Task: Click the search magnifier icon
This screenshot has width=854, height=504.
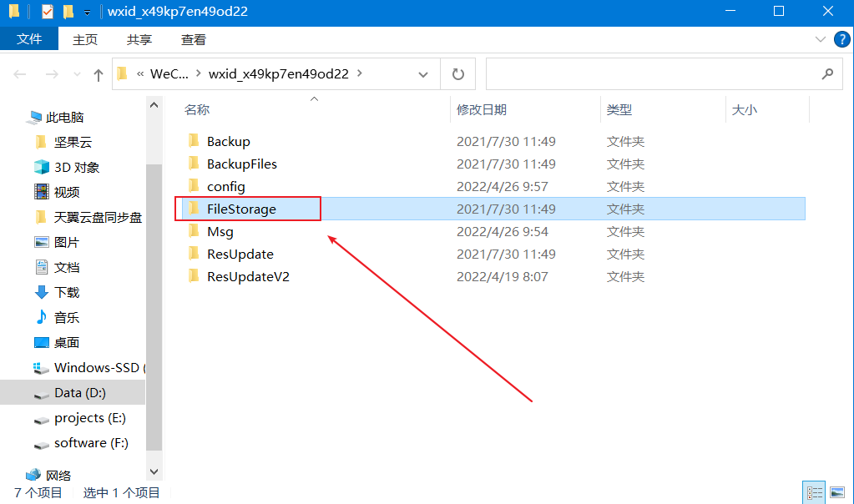Action: (x=828, y=74)
